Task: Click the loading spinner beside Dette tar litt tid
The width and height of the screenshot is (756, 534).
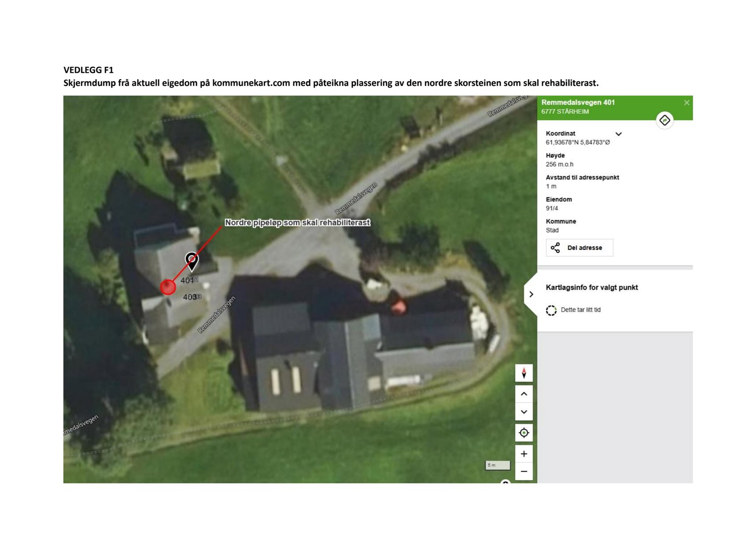Action: [x=551, y=310]
